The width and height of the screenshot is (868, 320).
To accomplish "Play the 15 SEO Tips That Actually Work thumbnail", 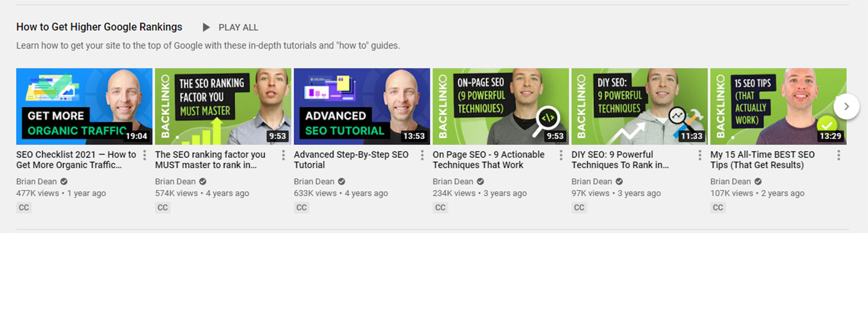I will click(778, 106).
